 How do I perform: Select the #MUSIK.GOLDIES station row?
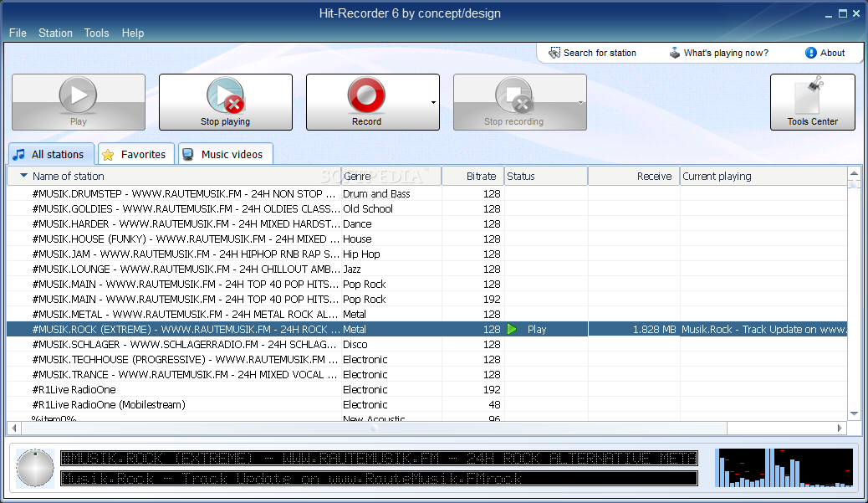(426, 209)
